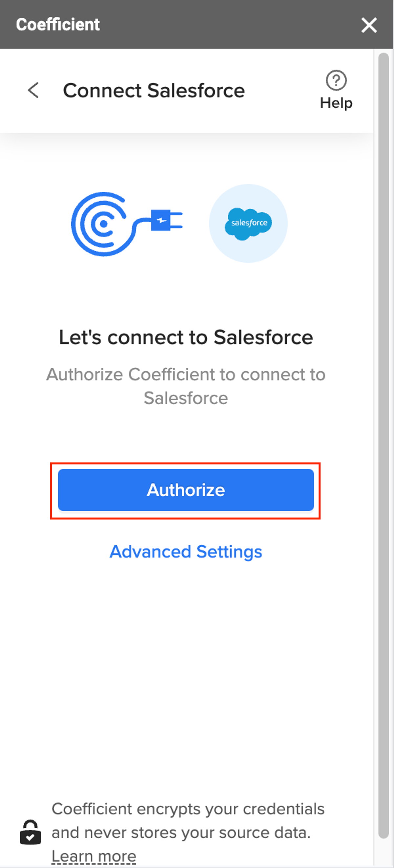Close the Coefficient sidebar with the X
The image size is (394, 868).
coord(369,25)
